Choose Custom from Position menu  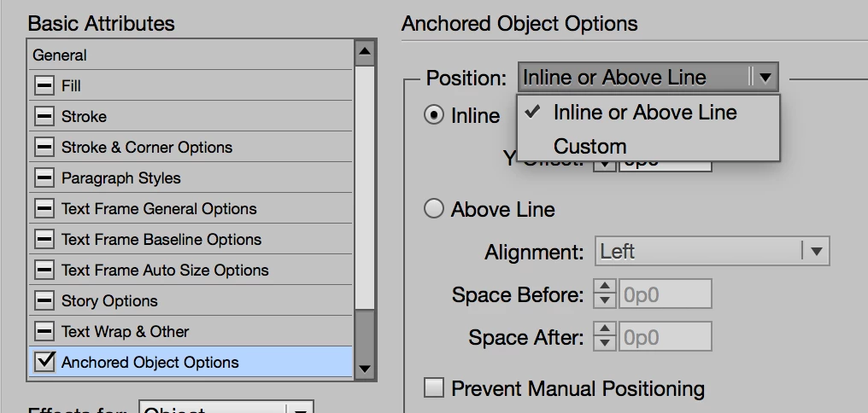click(x=589, y=147)
